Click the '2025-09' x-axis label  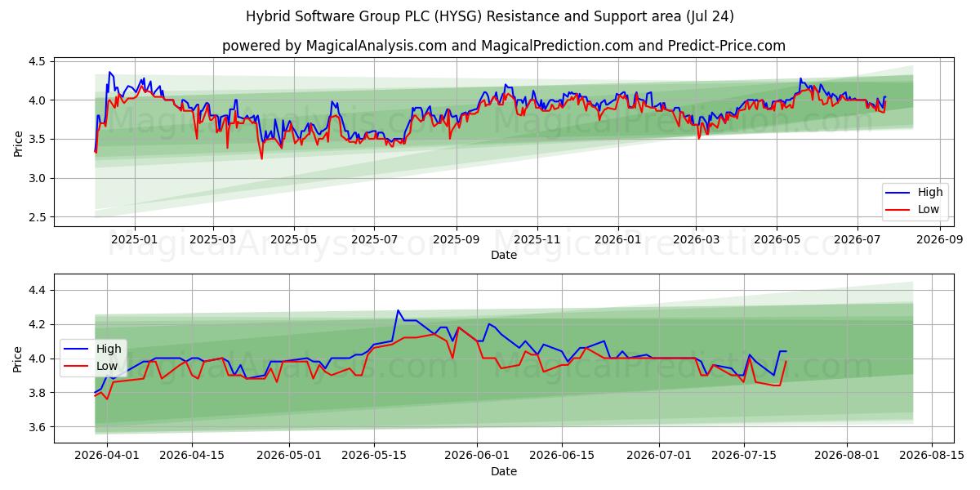457,239
